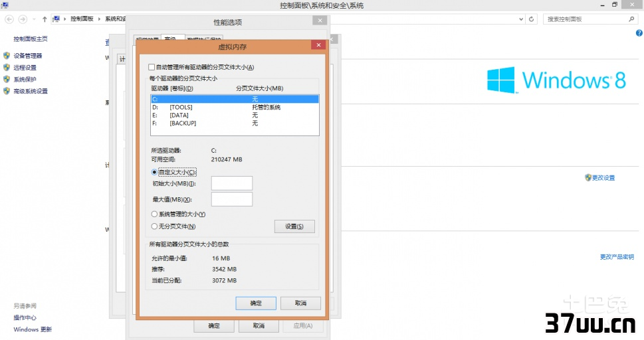Open 控制面板主页 link
644x340 pixels.
click(x=31, y=39)
